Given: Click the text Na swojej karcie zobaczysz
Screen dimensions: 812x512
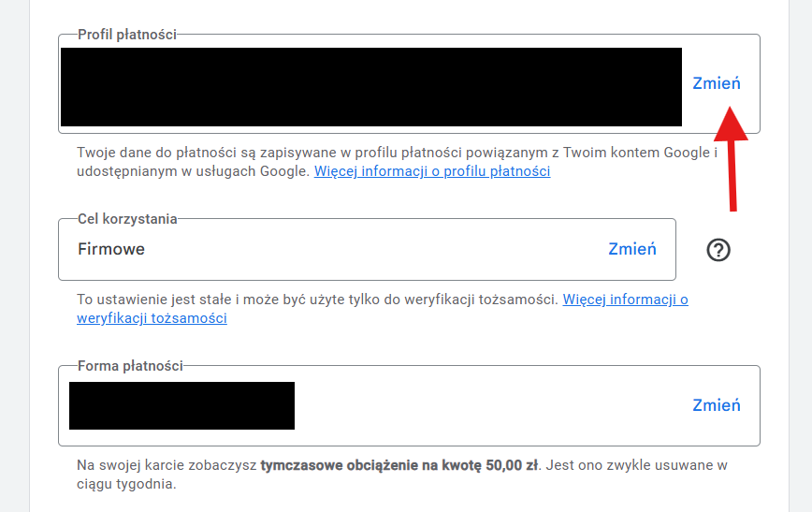Looking at the screenshot, I should [x=167, y=465].
